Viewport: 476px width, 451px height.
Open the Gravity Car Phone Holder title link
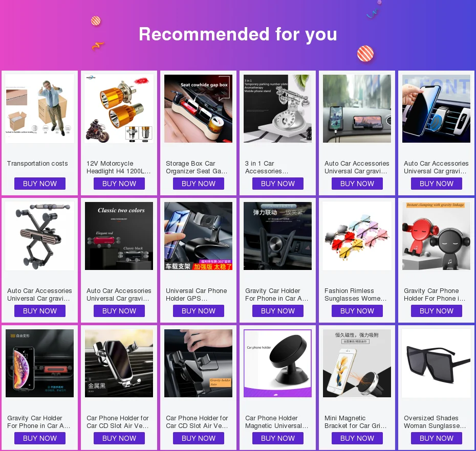click(x=435, y=295)
